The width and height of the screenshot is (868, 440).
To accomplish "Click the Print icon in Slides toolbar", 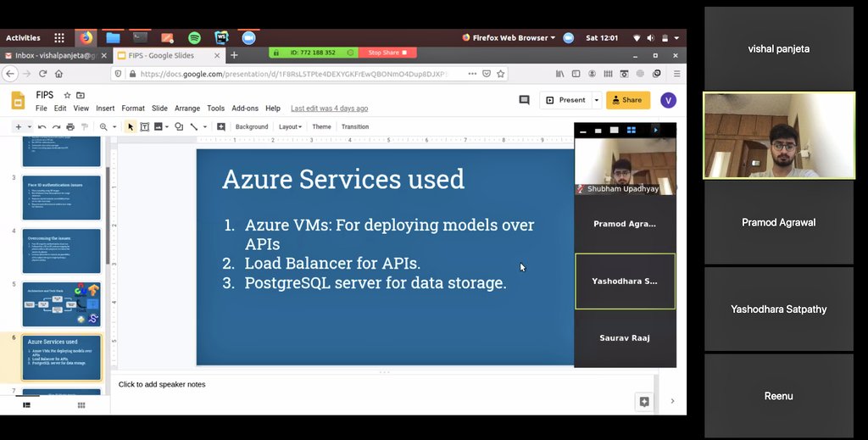I will [70, 126].
